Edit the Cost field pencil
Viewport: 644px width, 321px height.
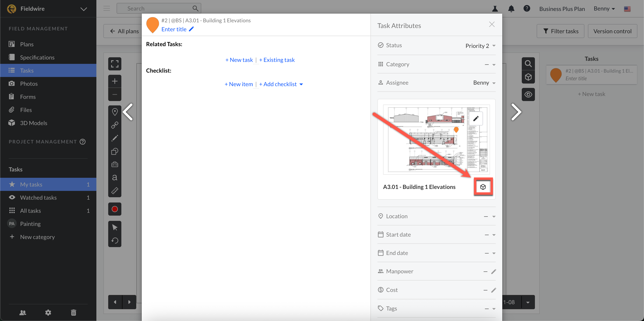[493, 290]
